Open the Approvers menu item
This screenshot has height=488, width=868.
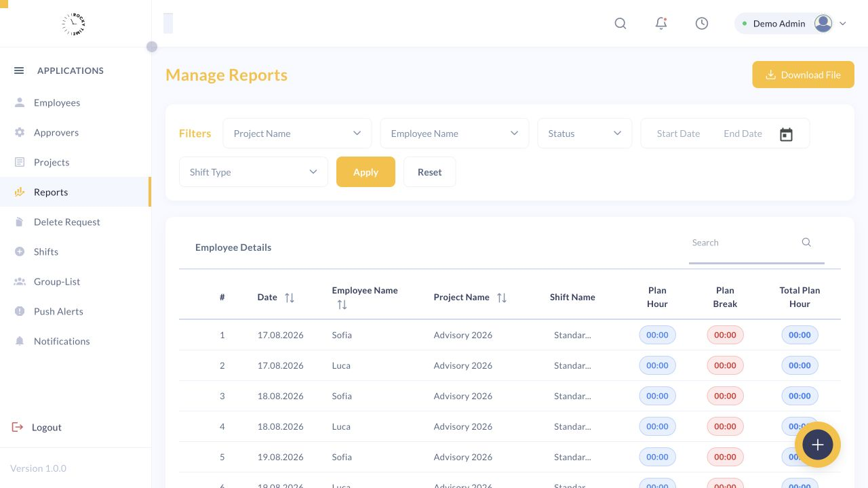coord(75,132)
